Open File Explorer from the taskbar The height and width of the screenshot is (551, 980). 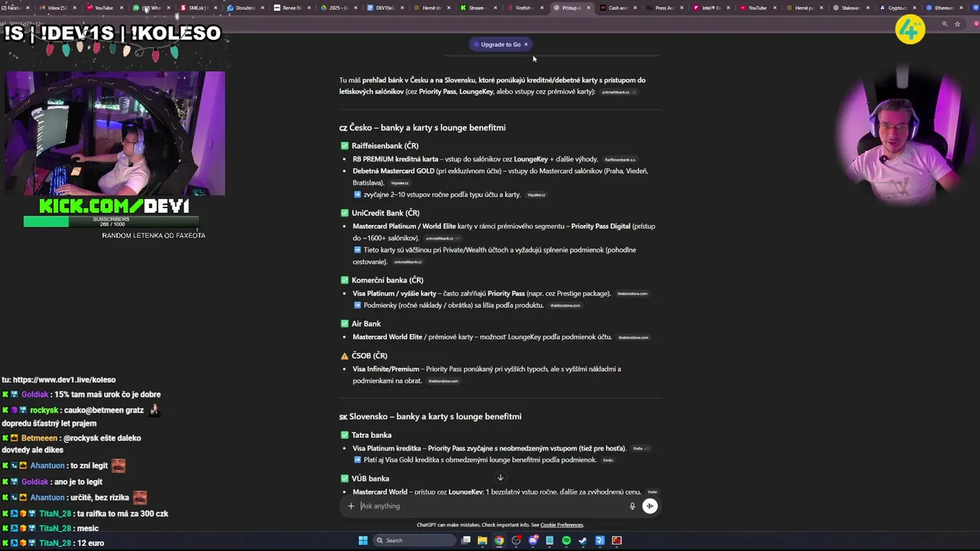pos(482,540)
